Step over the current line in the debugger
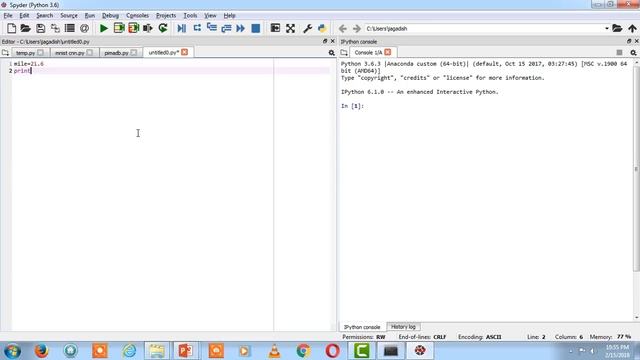This screenshot has height=360, width=640. point(197,28)
